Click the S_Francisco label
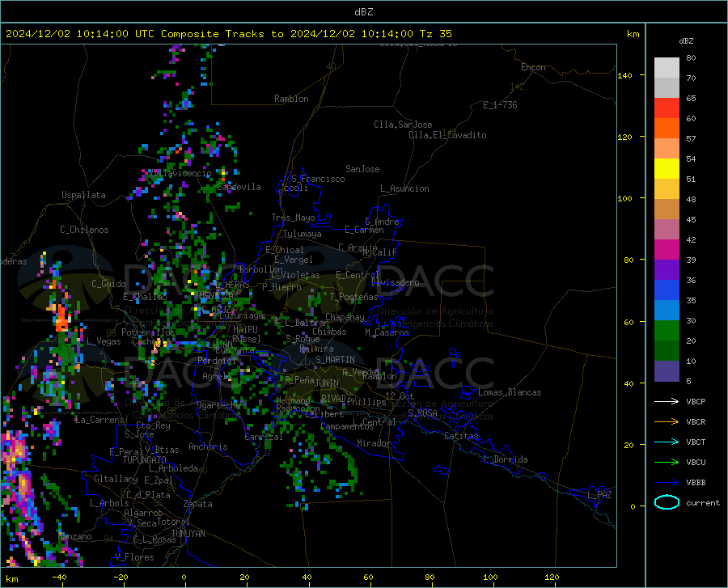The height and width of the screenshot is (588, 728). [x=318, y=179]
